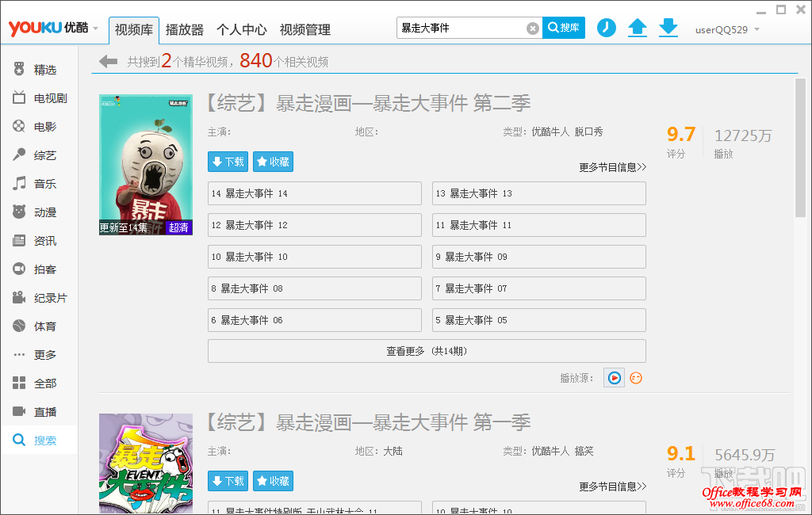Viewport: 812px width, 515px height.
Task: Select the Youku blue play source icon
Action: tap(615, 378)
